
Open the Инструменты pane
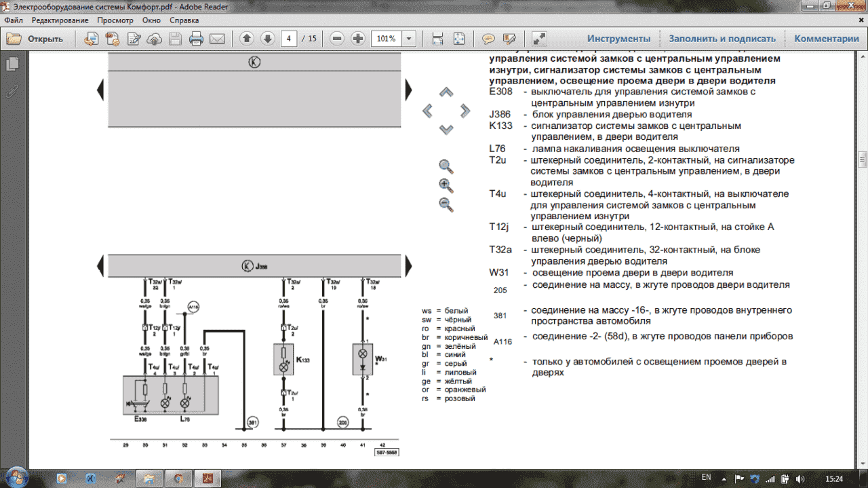[x=618, y=39]
